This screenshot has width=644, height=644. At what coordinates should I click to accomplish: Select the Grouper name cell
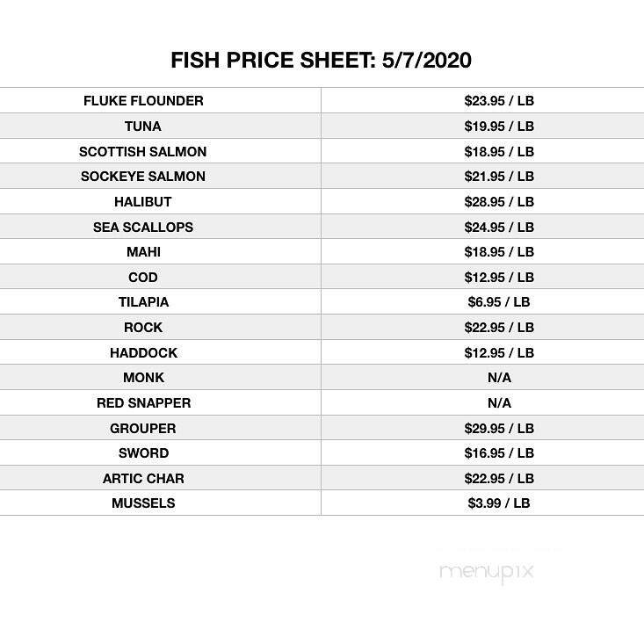(x=143, y=429)
